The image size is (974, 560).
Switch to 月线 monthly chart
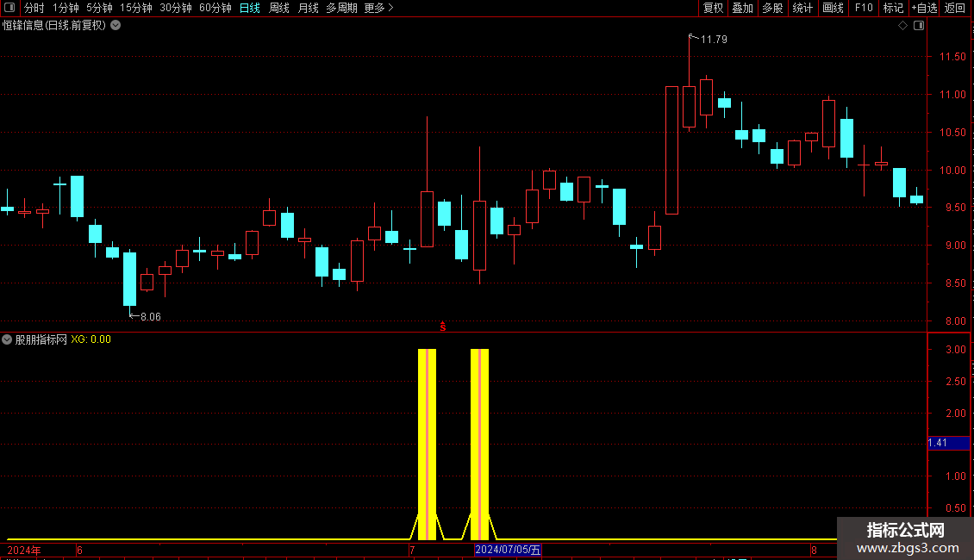coord(308,8)
